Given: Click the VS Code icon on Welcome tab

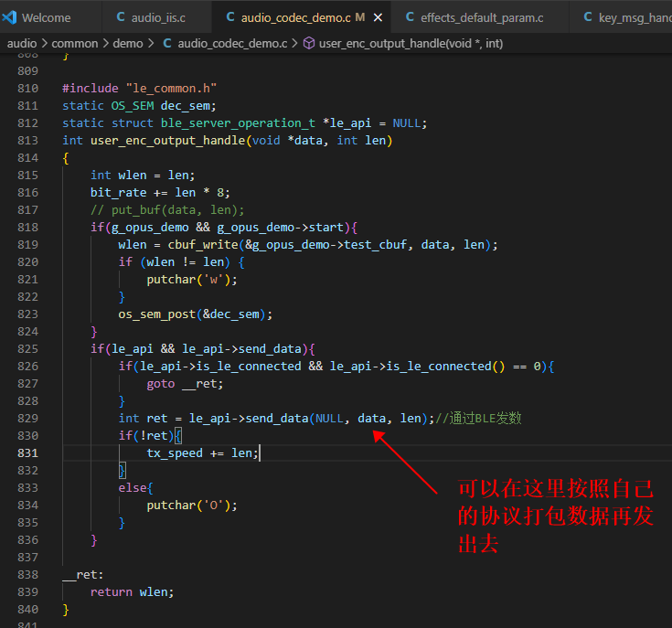Looking at the screenshot, I should click(9, 17).
